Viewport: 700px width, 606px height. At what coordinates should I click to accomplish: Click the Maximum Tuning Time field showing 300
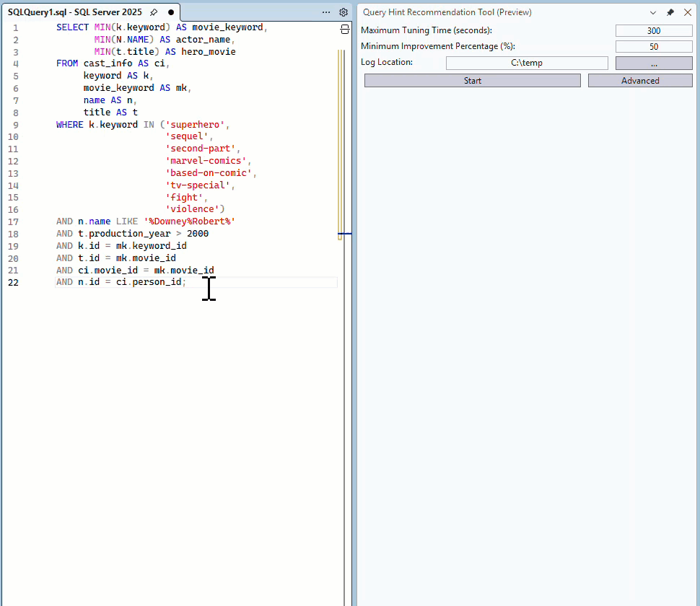(x=654, y=31)
